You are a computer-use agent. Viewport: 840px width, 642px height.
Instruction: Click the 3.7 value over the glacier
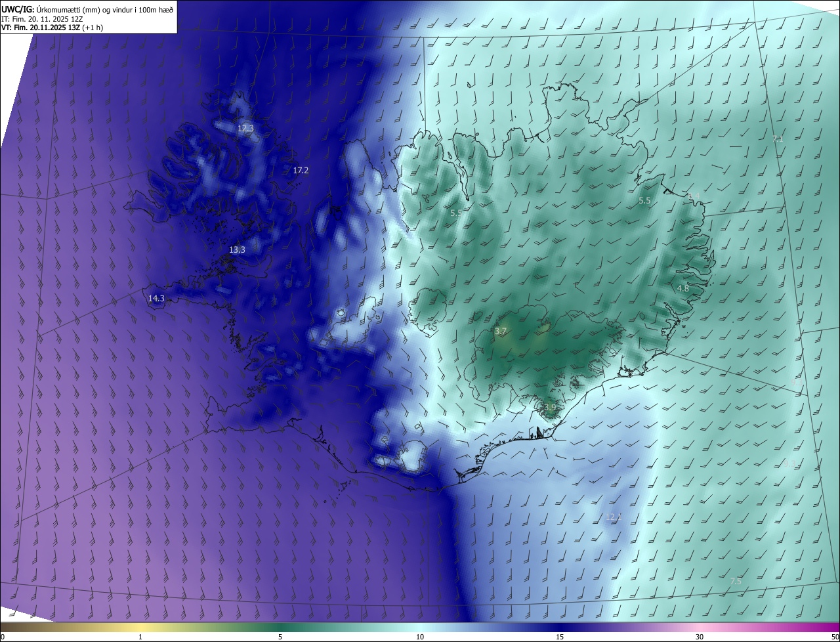(x=501, y=332)
